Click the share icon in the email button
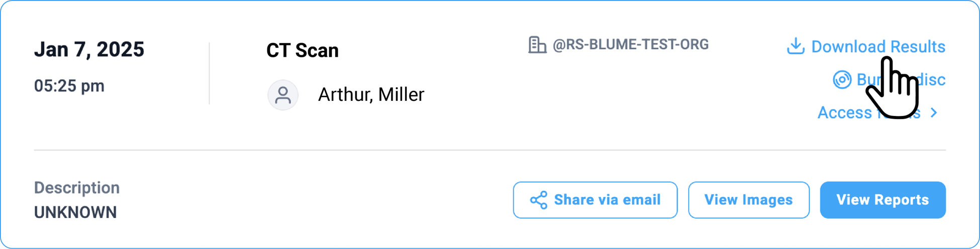980x249 pixels. [x=539, y=200]
